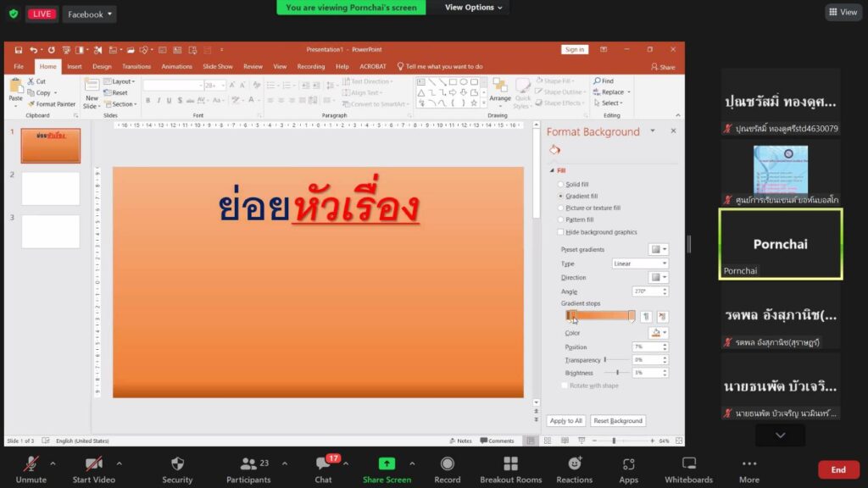Select Format Painter tool
The image size is (868, 488).
[52, 104]
